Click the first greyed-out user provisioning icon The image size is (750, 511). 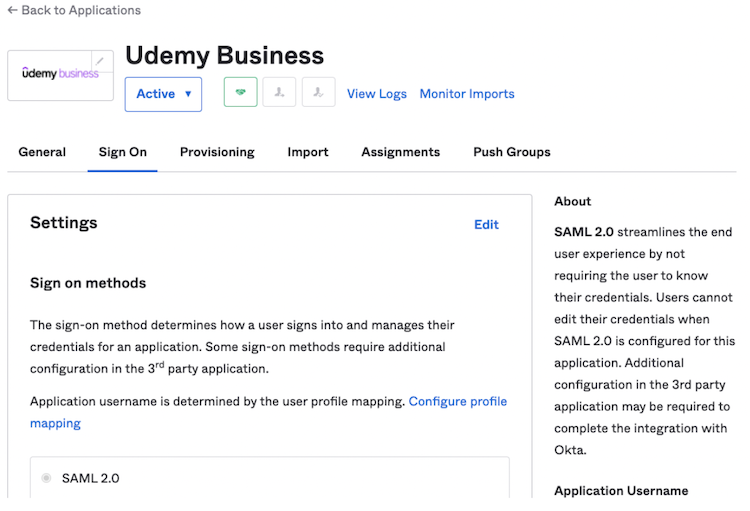pyautogui.click(x=279, y=93)
